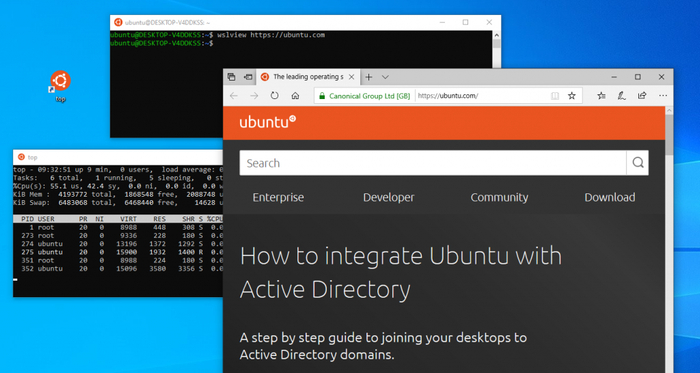Select the PID 273 root row in top

coord(118,236)
